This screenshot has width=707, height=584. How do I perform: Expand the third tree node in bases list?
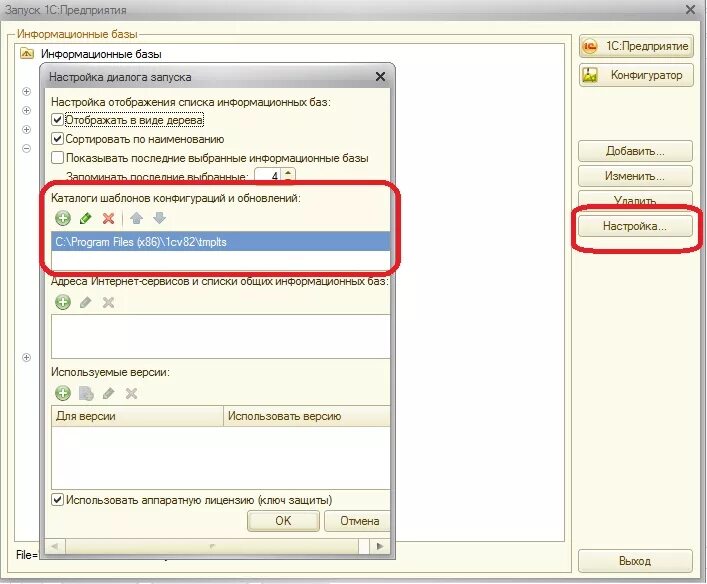click(27, 129)
